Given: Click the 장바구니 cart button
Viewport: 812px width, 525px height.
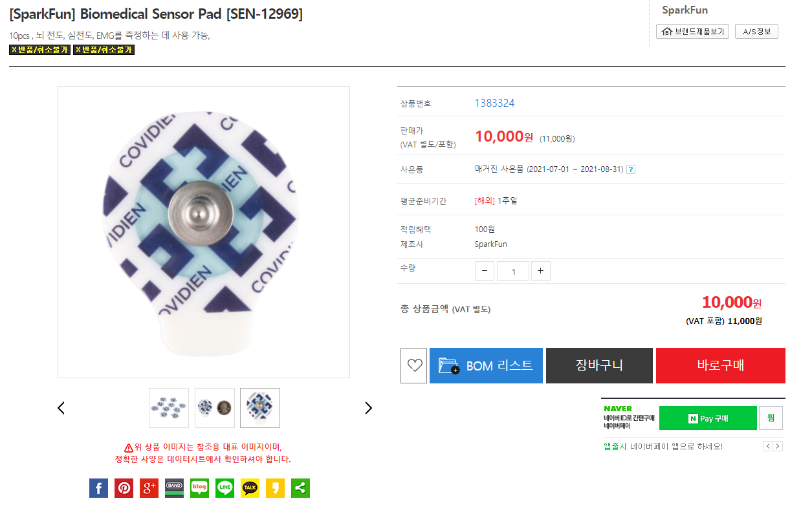Looking at the screenshot, I should tap(599, 366).
